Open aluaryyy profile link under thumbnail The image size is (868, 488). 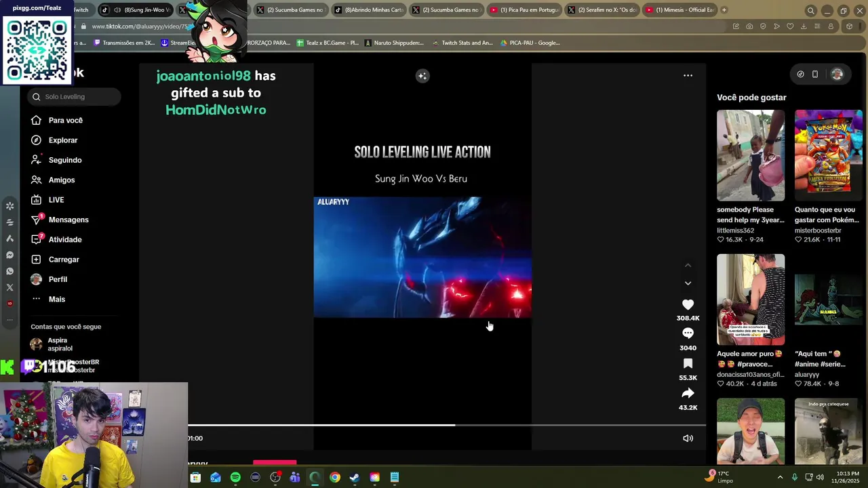[x=807, y=375]
